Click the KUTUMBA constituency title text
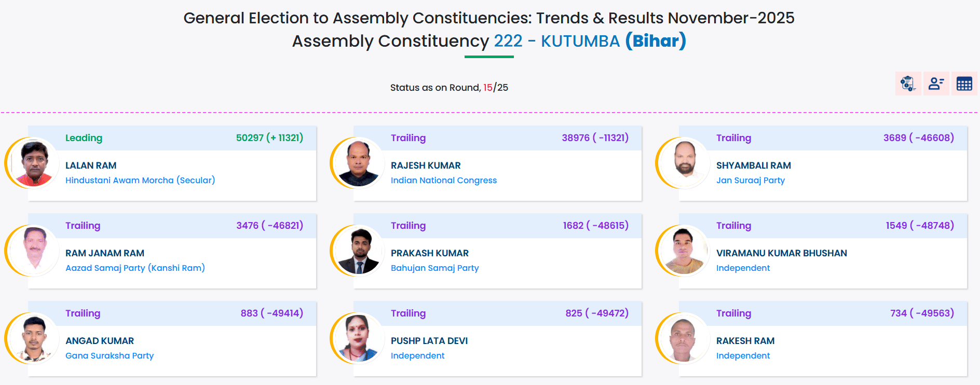The height and width of the screenshot is (385, 980). 580,41
